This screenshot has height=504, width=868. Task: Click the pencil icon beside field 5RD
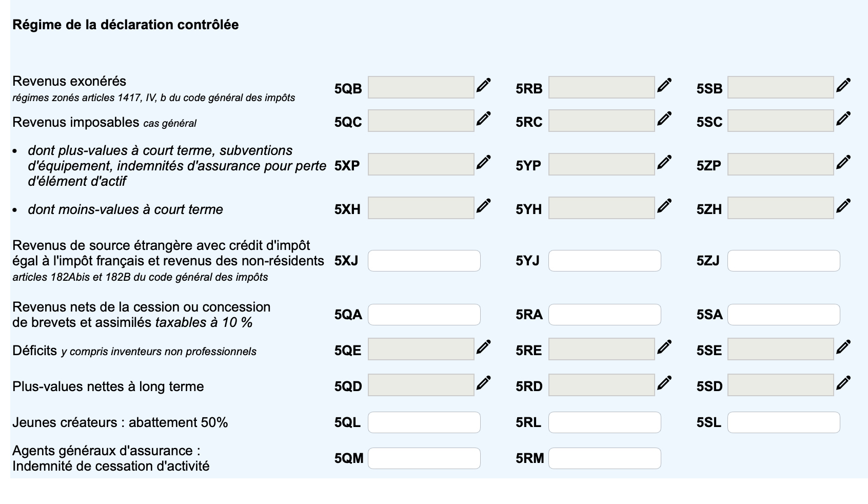[x=665, y=382]
